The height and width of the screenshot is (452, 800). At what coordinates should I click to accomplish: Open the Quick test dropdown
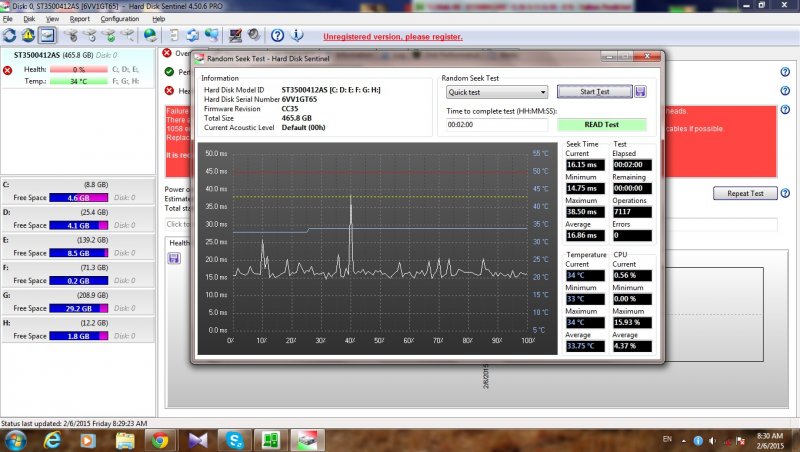(497, 92)
